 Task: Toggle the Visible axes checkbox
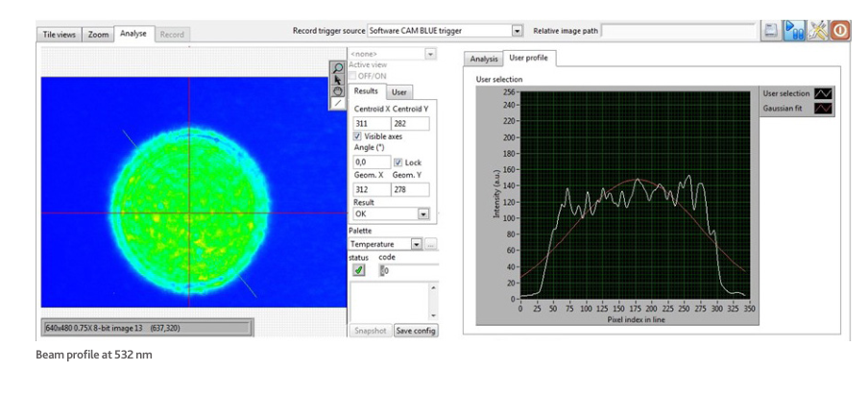[x=358, y=136]
